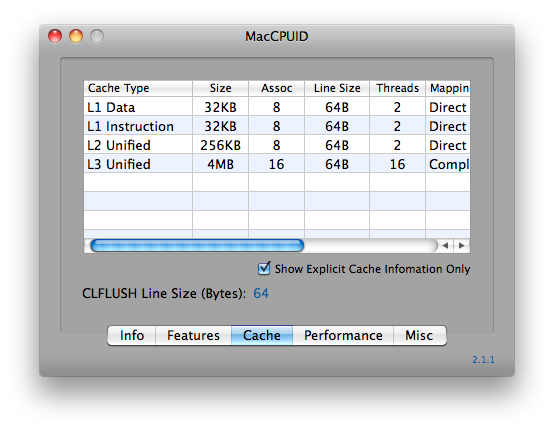
Task: Click the Assoc column header
Action: (x=276, y=88)
